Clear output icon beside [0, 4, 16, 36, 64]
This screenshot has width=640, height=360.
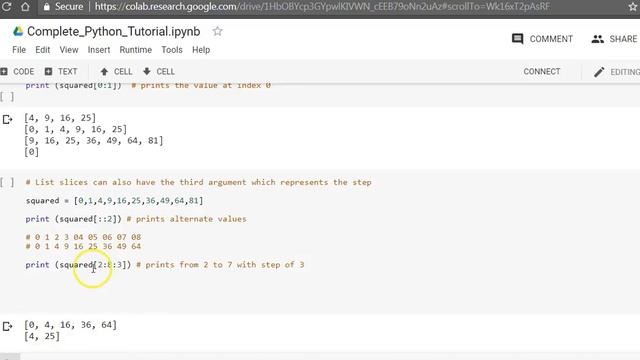click(7, 327)
